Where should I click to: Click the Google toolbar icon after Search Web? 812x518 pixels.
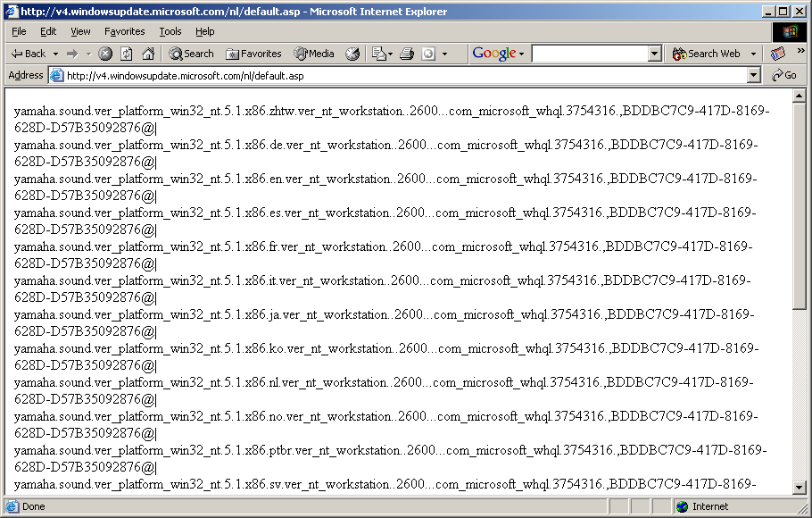(778, 54)
